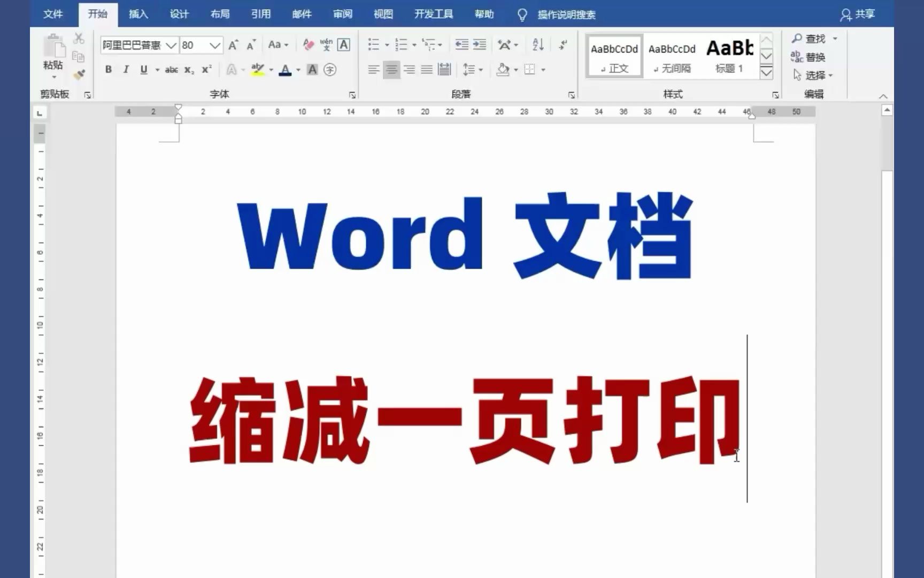Expand highlight color dropdown arrow
924x578 pixels.
pyautogui.click(x=271, y=70)
